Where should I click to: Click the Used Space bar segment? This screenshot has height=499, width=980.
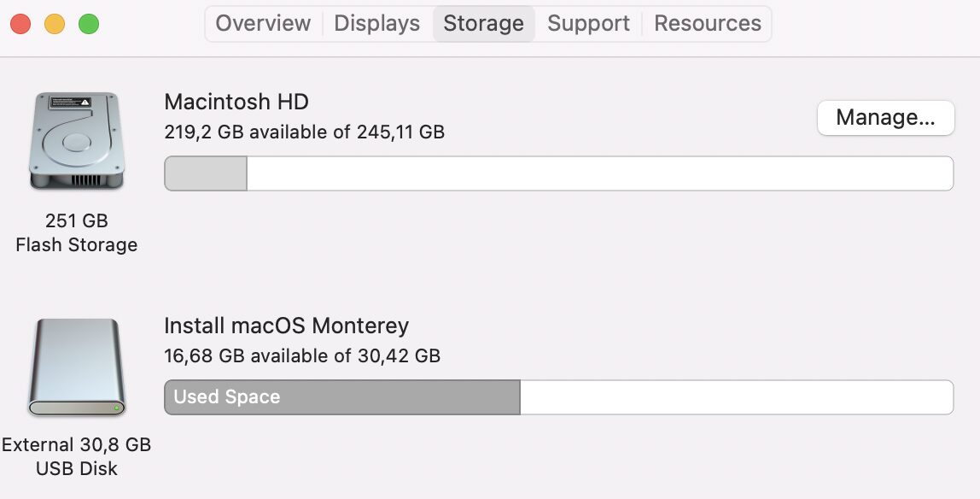pos(341,397)
